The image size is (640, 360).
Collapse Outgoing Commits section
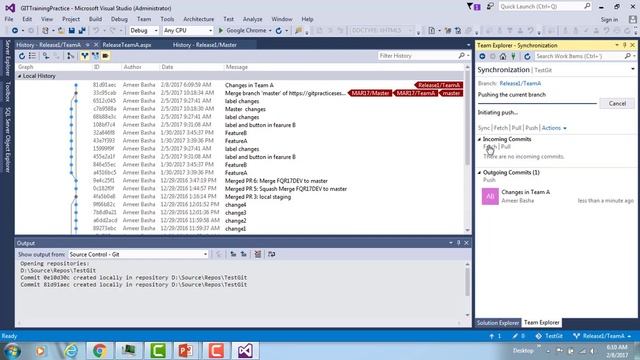tap(480, 173)
